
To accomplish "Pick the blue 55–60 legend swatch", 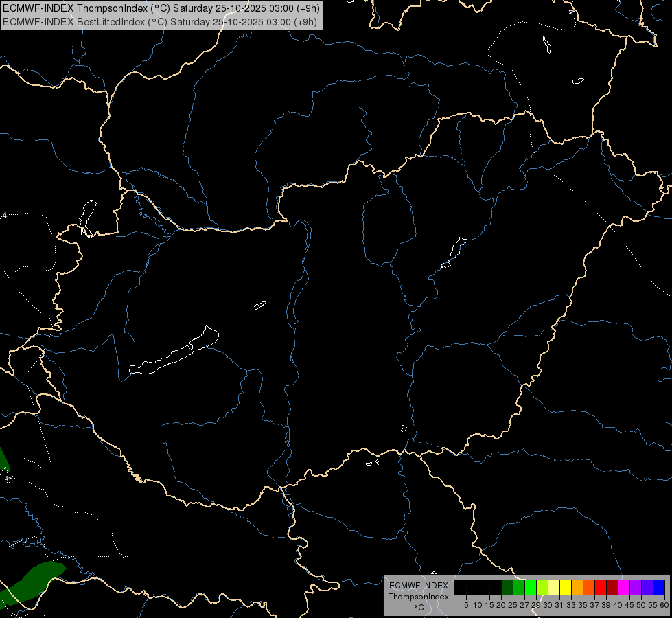I will pos(659,587).
